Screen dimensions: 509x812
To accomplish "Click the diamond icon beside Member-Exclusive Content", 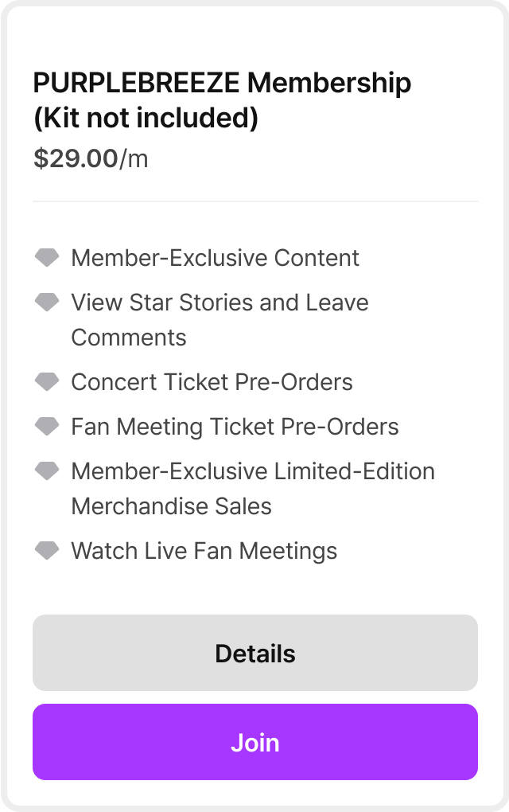I will pos(47,257).
